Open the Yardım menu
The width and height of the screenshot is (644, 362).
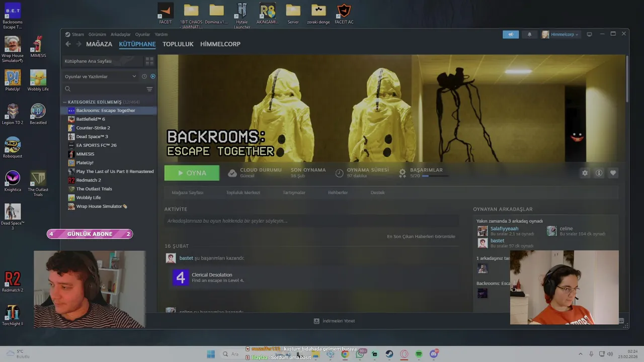coord(161,34)
